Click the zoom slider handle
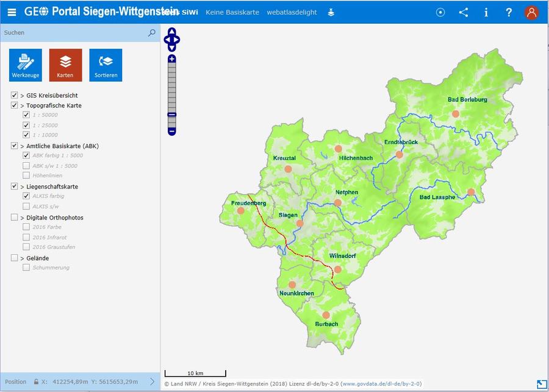Viewport: 549px width, 392px height. click(172, 115)
